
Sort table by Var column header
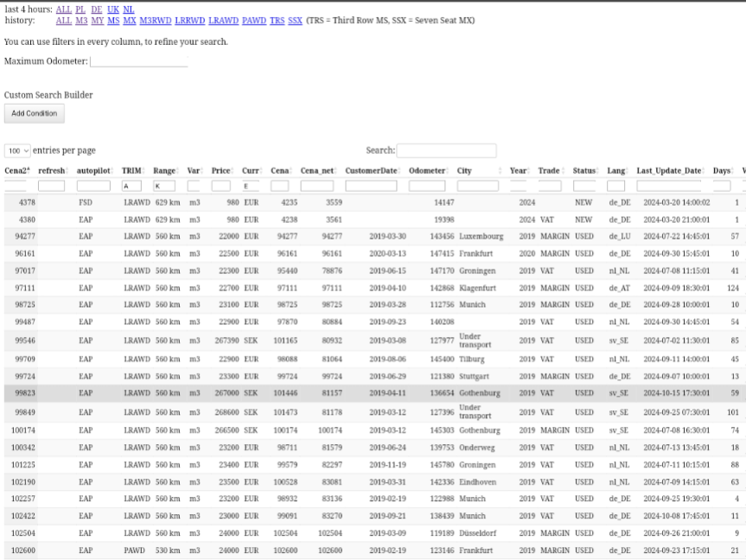(x=193, y=171)
